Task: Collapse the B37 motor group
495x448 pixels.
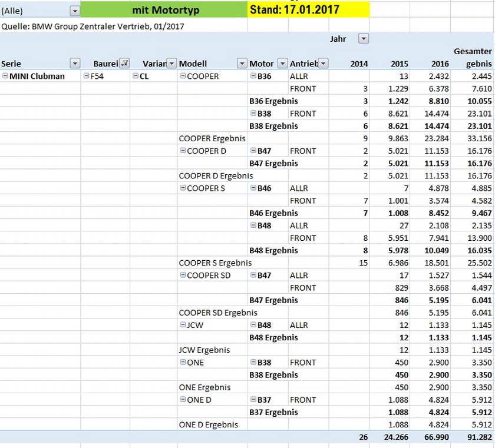Action: [253, 400]
